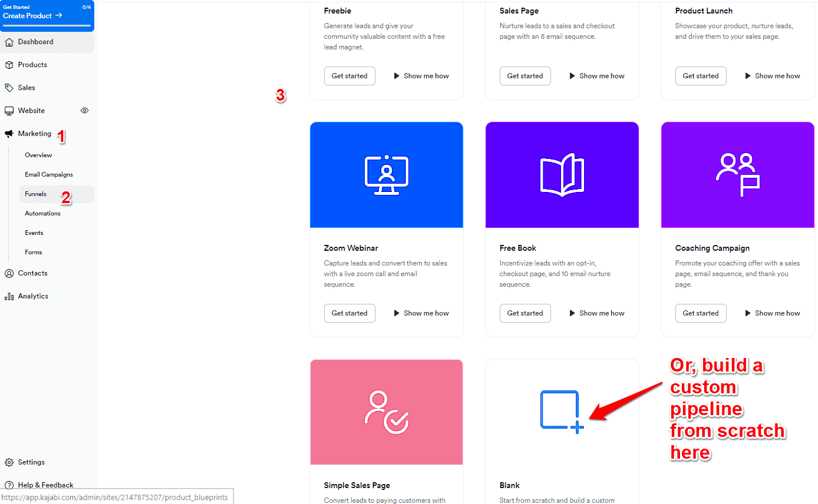The height and width of the screenshot is (504, 818).
Task: View Analytics with the bar-chart icon
Action: [x=9, y=296]
